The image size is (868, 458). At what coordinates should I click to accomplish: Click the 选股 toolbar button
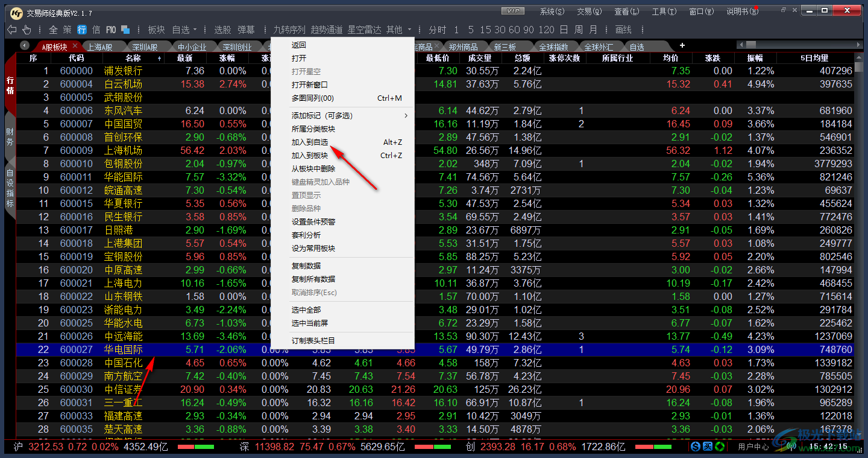click(222, 30)
